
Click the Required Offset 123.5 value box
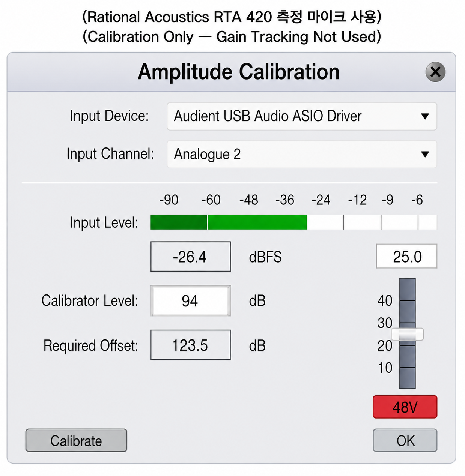click(x=190, y=345)
